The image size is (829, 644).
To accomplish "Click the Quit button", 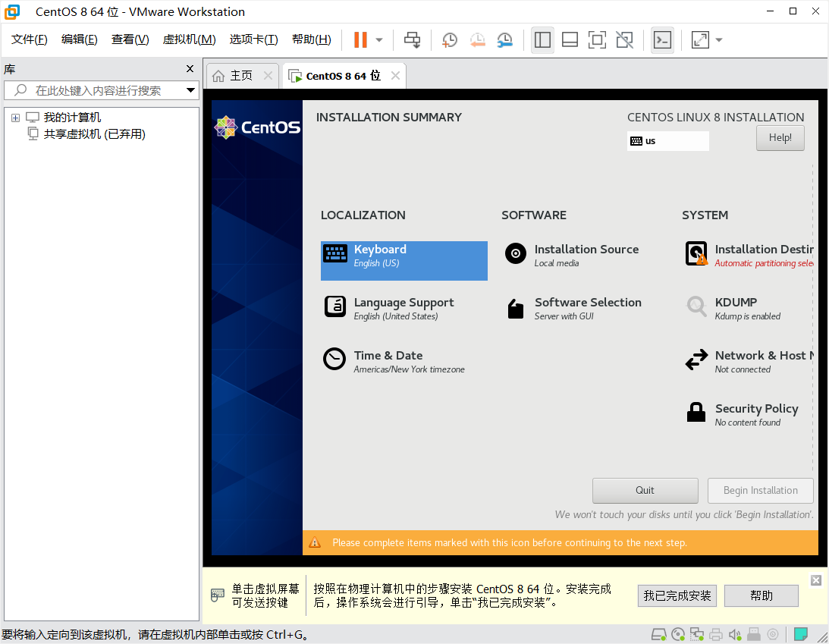I will click(645, 491).
